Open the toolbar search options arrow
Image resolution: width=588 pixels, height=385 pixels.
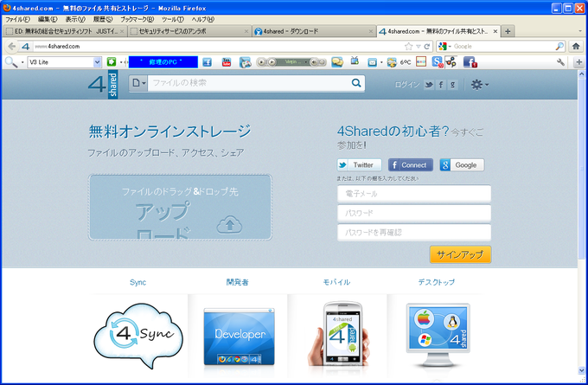(22, 62)
